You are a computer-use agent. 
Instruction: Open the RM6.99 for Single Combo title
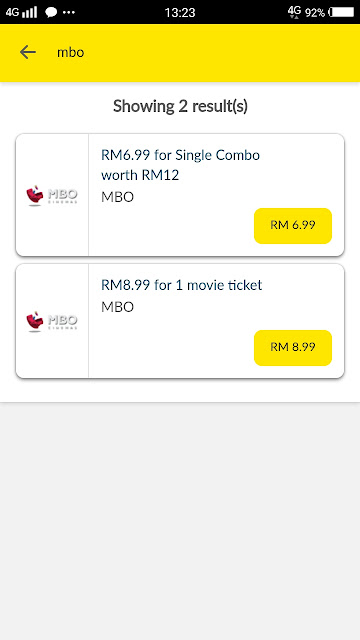[x=180, y=165]
